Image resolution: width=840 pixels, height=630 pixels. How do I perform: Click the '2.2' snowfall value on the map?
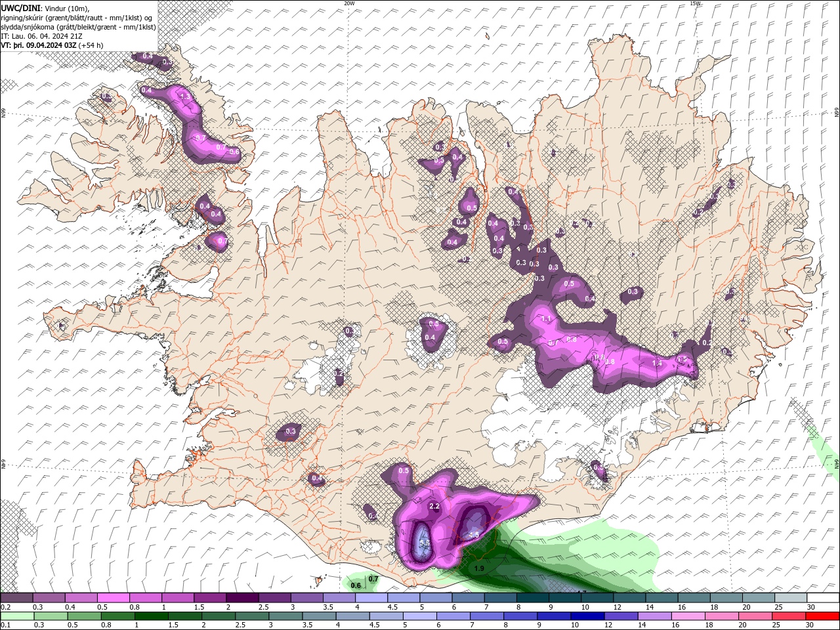pyautogui.click(x=434, y=506)
